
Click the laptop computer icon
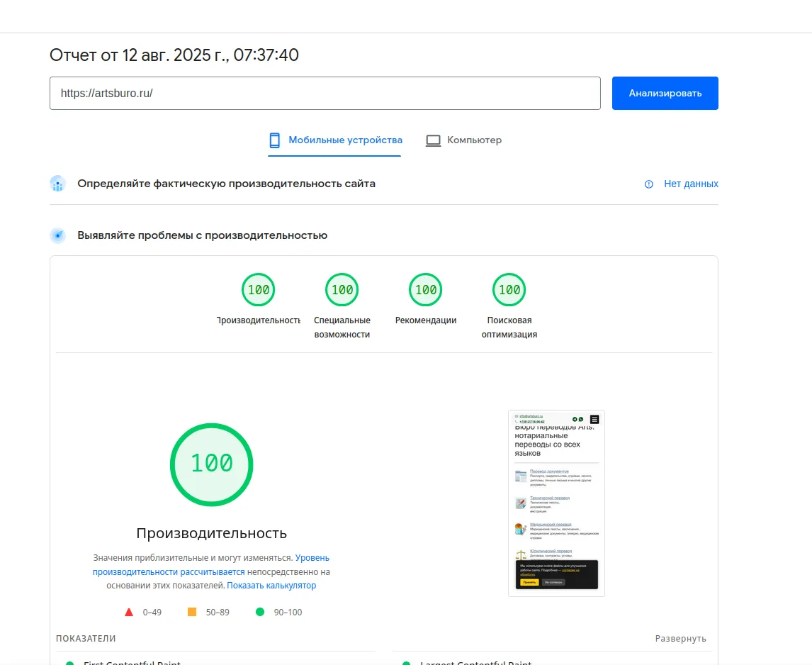[x=433, y=140]
